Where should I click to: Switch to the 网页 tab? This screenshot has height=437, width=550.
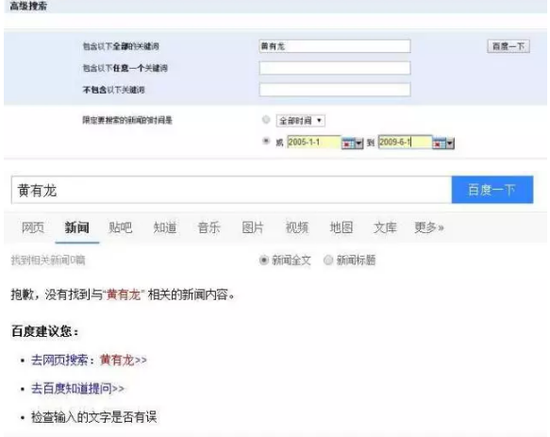[33, 228]
